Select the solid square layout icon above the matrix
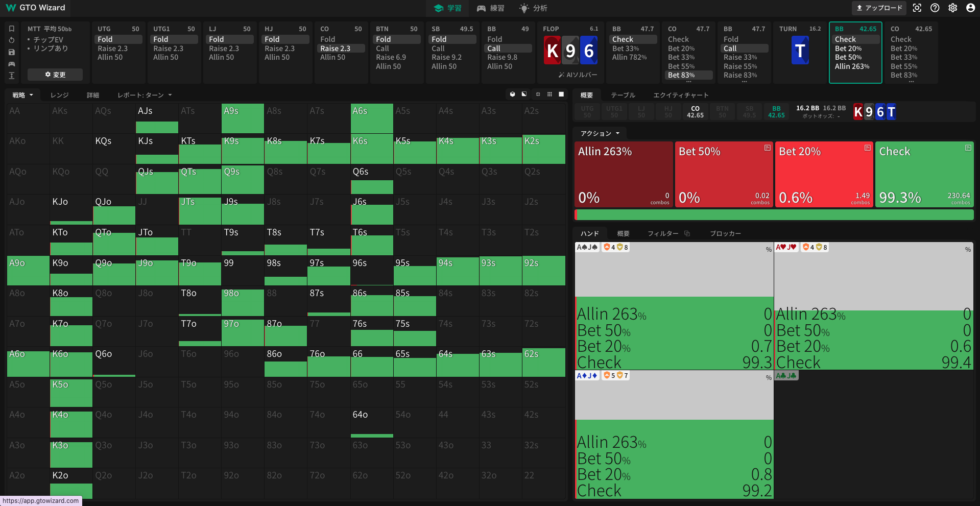This screenshot has width=980, height=506. tap(561, 94)
